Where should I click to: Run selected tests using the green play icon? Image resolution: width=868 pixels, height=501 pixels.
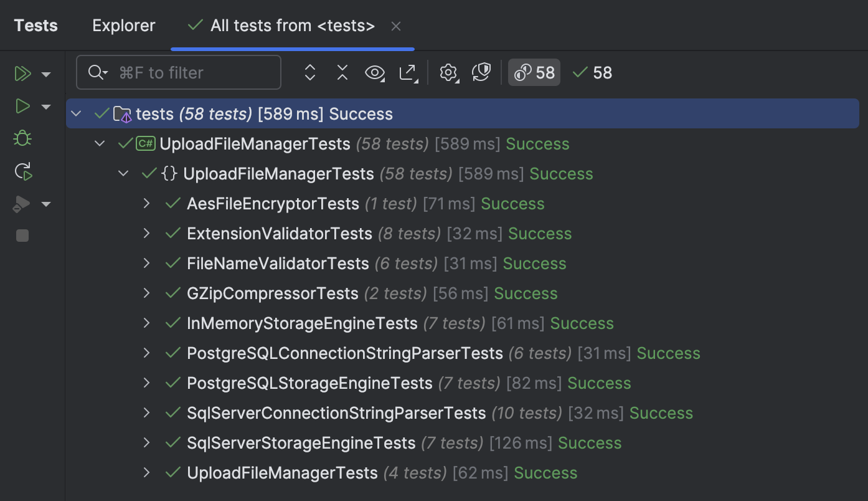22,106
